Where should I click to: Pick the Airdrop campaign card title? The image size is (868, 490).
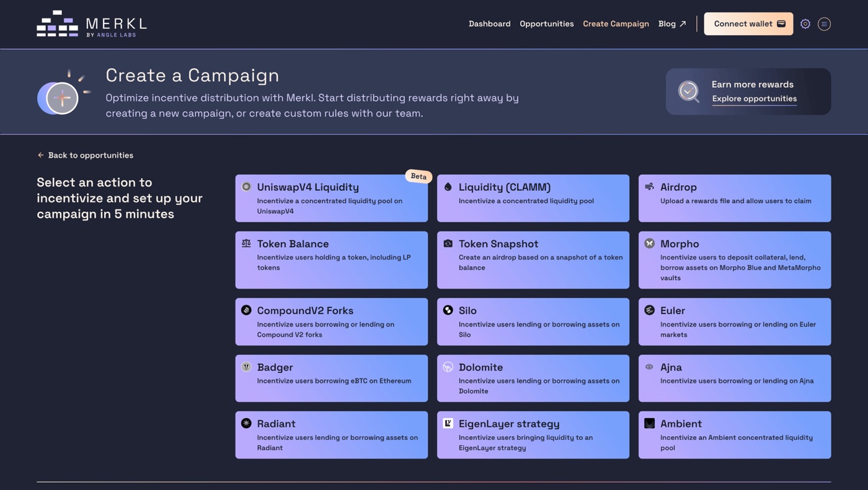point(678,186)
